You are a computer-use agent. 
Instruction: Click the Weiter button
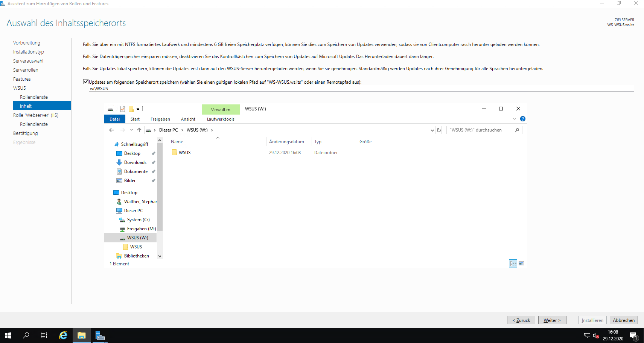552,320
